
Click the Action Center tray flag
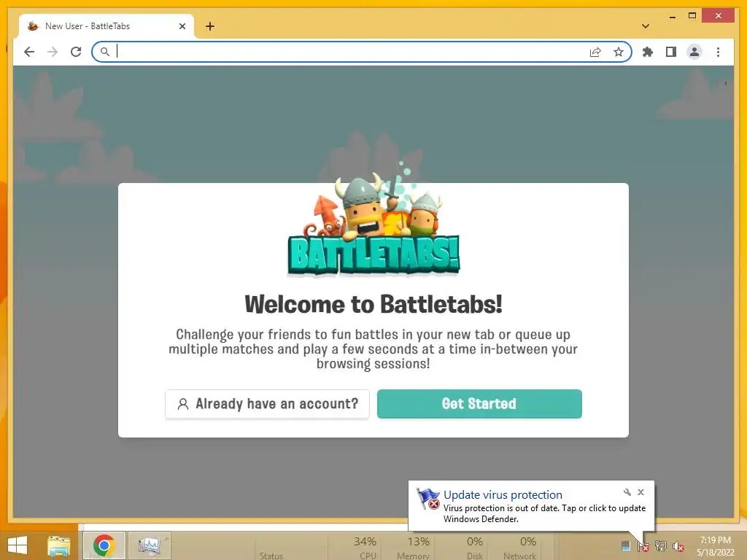click(643, 546)
